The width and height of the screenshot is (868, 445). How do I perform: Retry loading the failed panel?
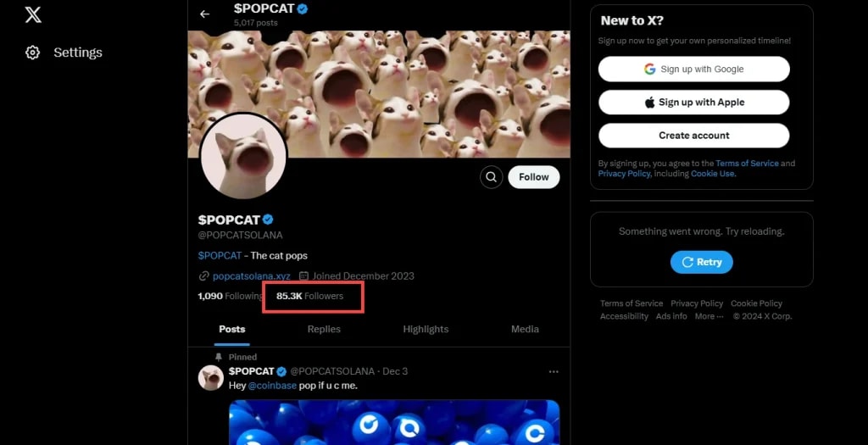pyautogui.click(x=701, y=262)
